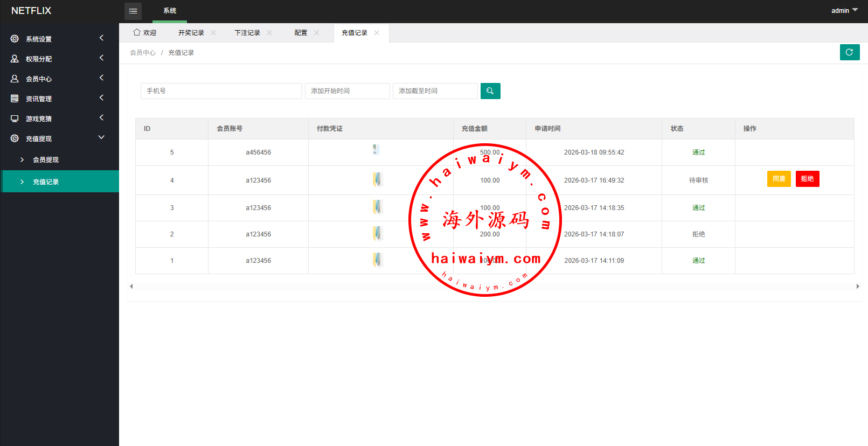This screenshot has width=868, height=446.
Task: Close the 开奖记录 tab
Action: 213,33
